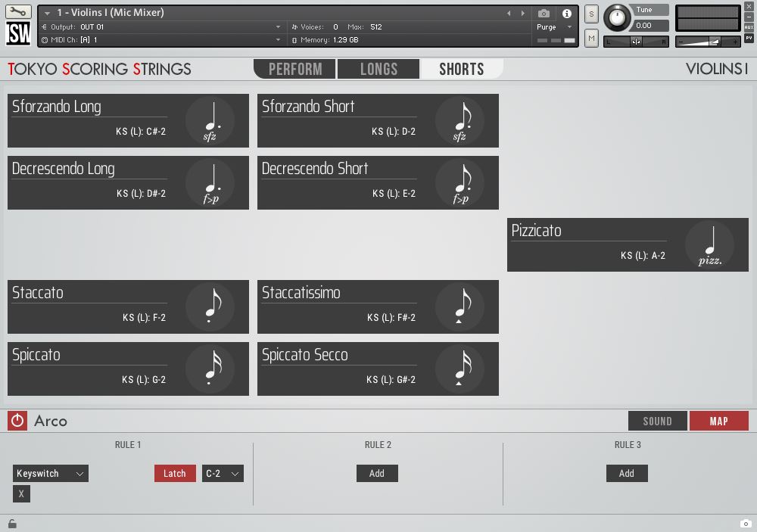Open the SOUND tab
The image size is (757, 532).
click(658, 421)
